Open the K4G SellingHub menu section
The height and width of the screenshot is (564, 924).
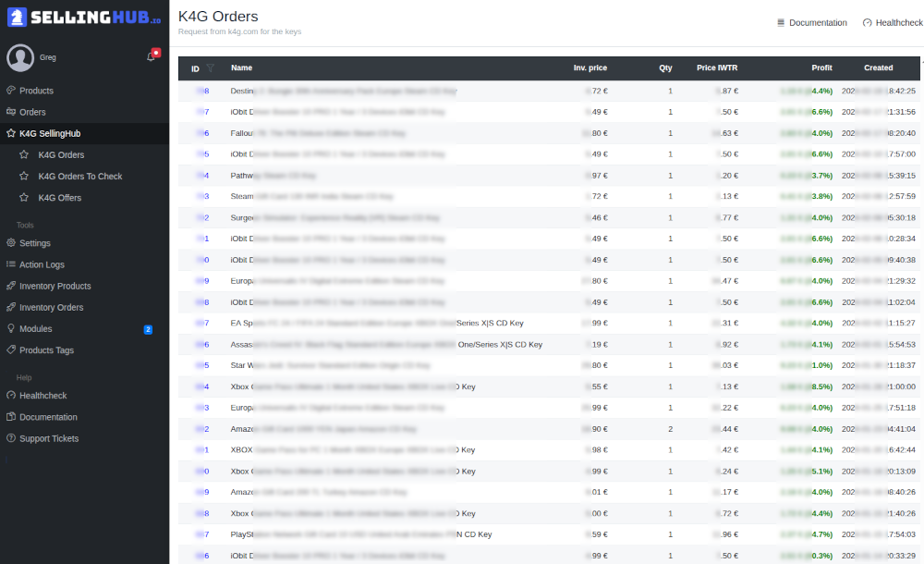point(84,133)
